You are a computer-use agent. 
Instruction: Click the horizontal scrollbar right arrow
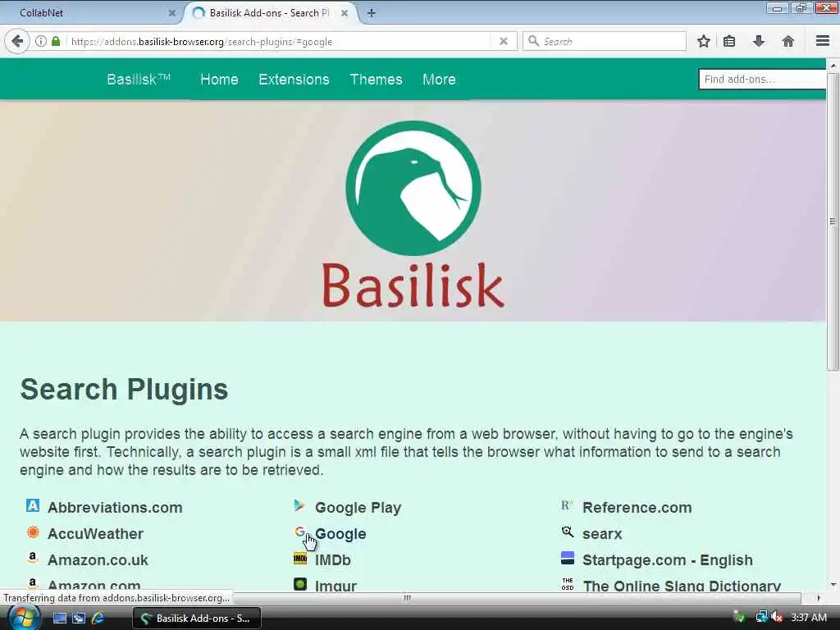(819, 597)
